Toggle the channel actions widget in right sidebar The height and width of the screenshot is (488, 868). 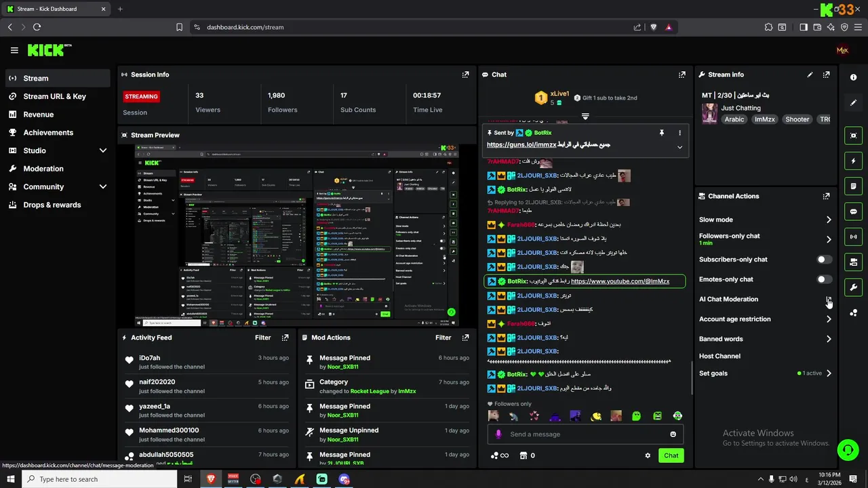pos(854,262)
